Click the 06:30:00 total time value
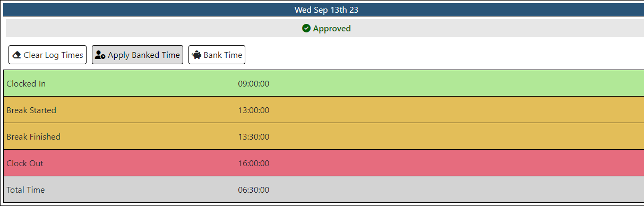644x206 pixels. [x=254, y=190]
